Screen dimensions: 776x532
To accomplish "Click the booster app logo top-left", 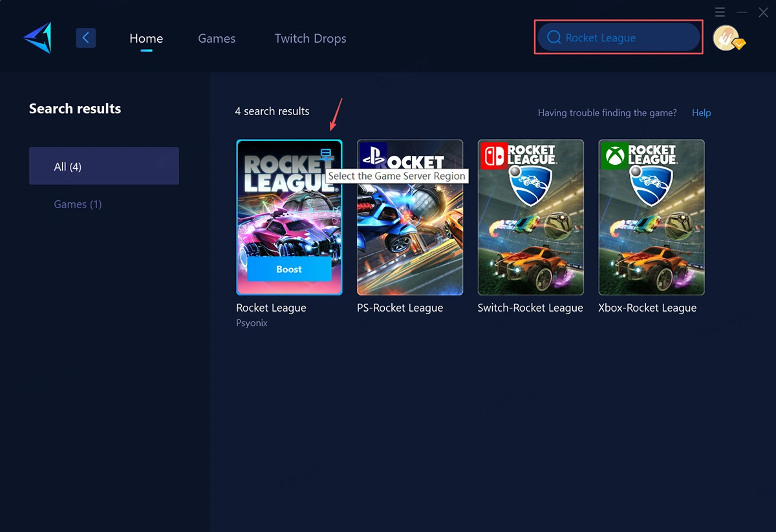I will pos(37,37).
